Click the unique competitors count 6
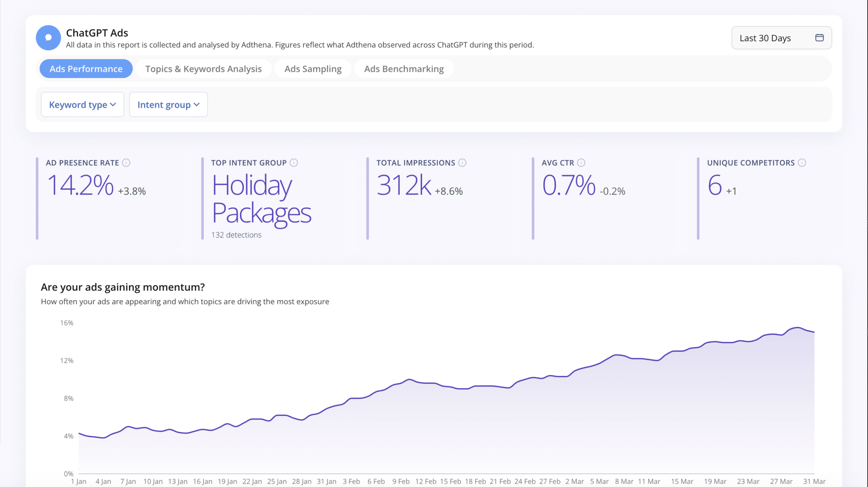 715,186
